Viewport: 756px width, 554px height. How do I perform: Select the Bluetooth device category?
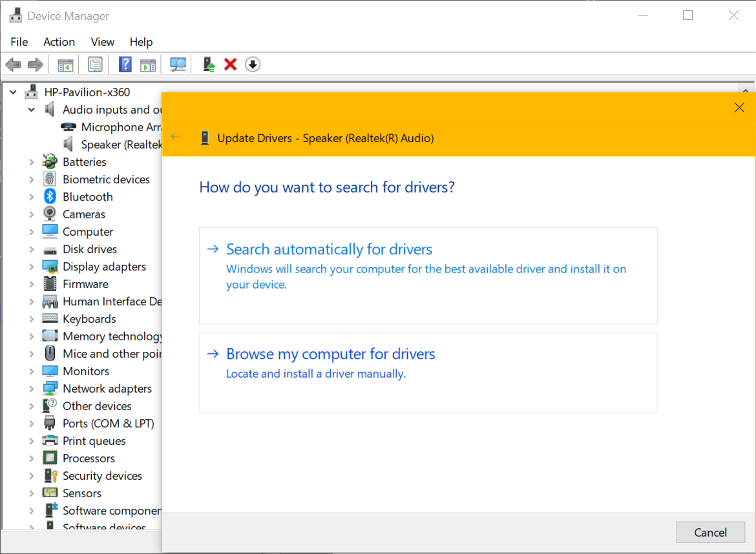89,196
